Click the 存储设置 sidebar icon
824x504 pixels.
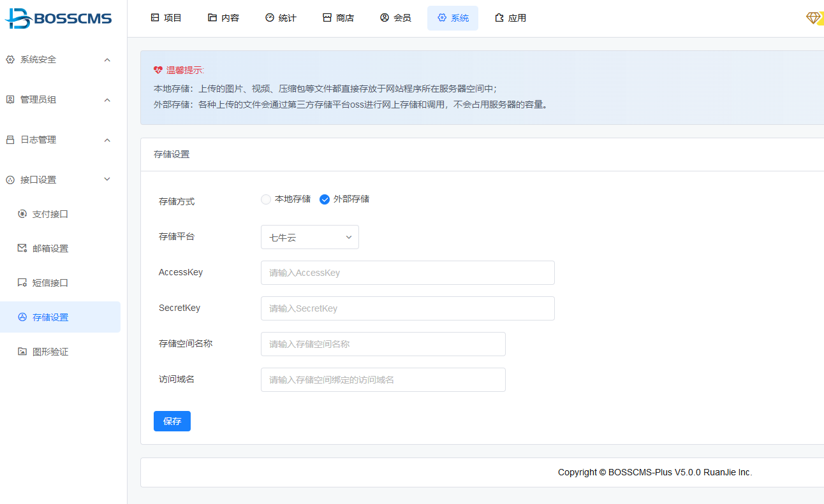point(22,317)
